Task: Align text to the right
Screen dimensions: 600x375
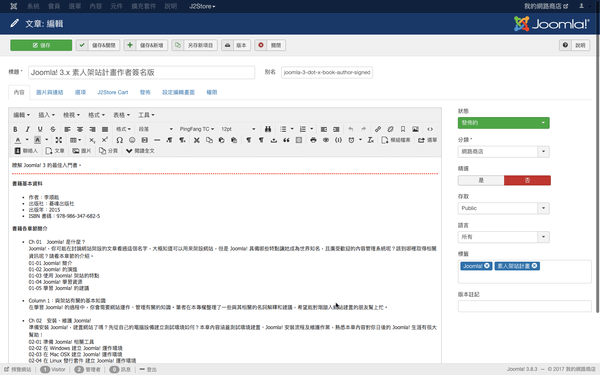Action: click(92, 129)
